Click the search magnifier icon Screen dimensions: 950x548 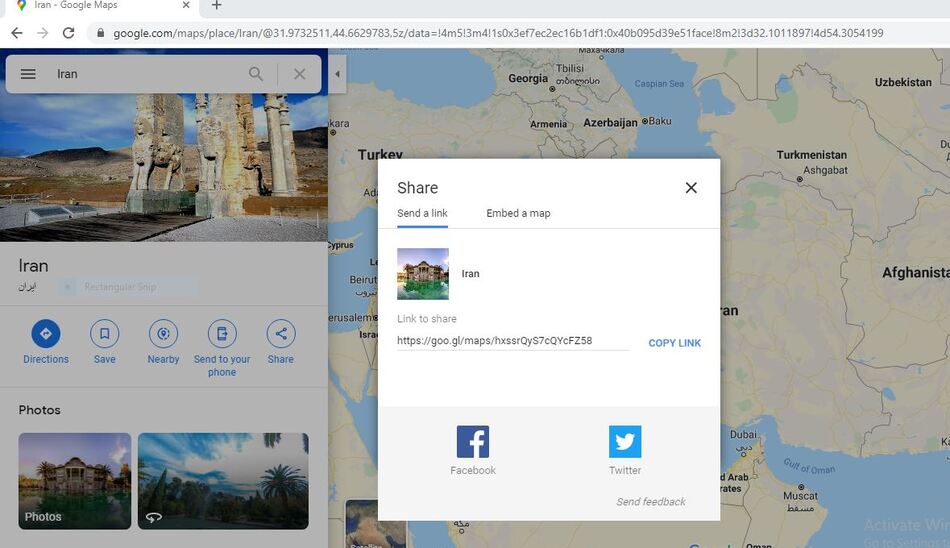coord(256,74)
